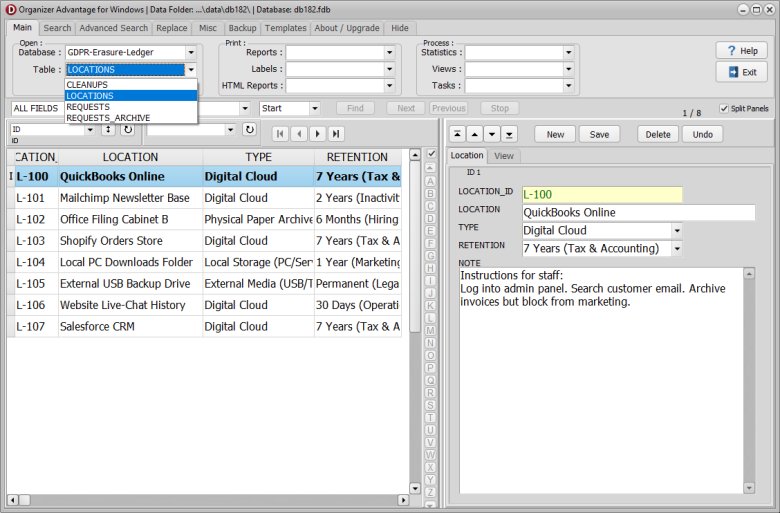Open the Backup tab

(x=242, y=28)
